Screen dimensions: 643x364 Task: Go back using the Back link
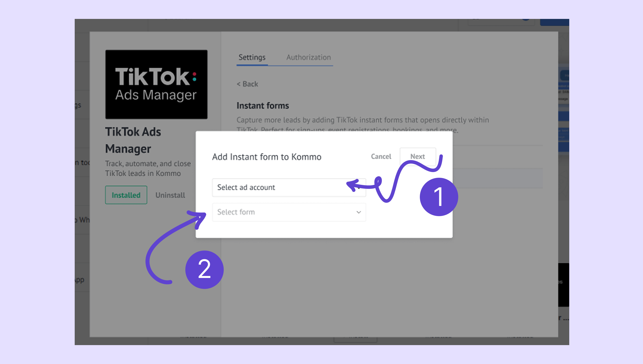(x=247, y=84)
